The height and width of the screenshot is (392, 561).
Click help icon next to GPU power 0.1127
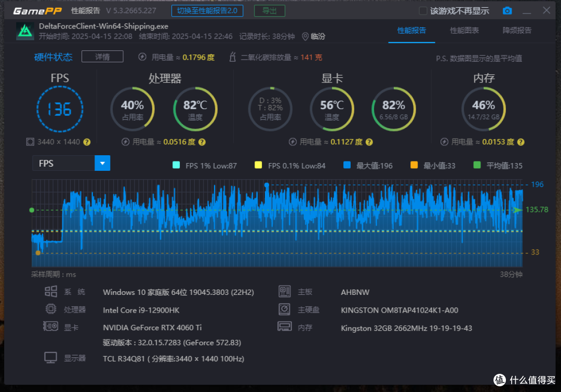coord(369,142)
